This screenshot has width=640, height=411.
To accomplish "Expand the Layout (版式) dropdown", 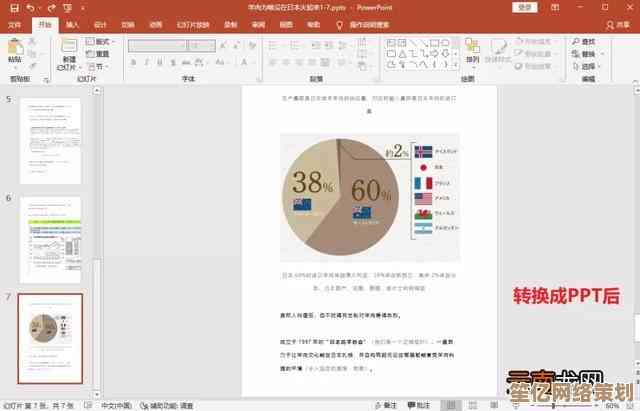I will tap(101, 42).
